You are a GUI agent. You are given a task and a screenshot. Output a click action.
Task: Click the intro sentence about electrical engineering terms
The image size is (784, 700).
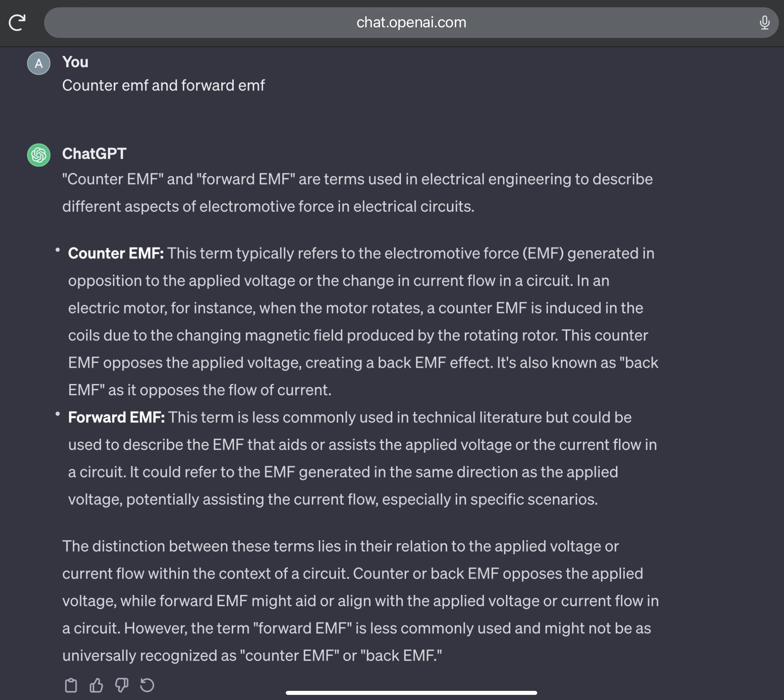(x=358, y=193)
